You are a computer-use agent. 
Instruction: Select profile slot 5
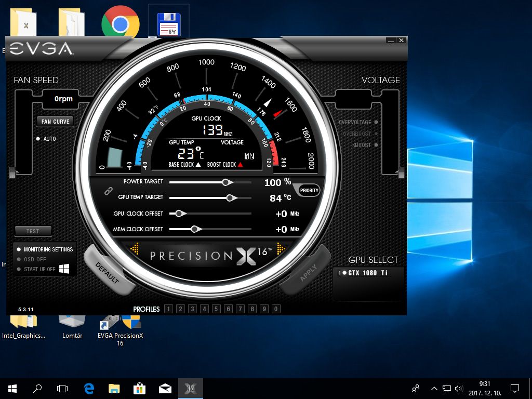[x=216, y=309]
